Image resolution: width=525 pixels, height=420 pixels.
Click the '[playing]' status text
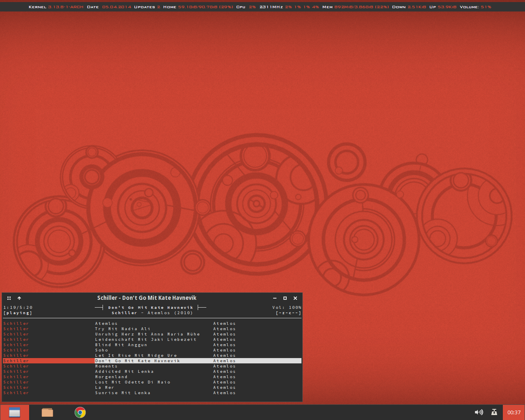pyautogui.click(x=18, y=313)
